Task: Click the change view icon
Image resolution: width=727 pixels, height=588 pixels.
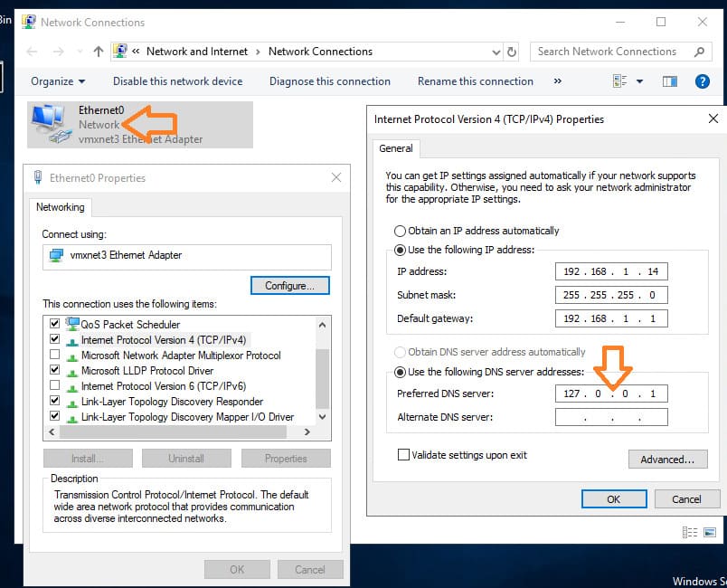Action: pos(620,81)
